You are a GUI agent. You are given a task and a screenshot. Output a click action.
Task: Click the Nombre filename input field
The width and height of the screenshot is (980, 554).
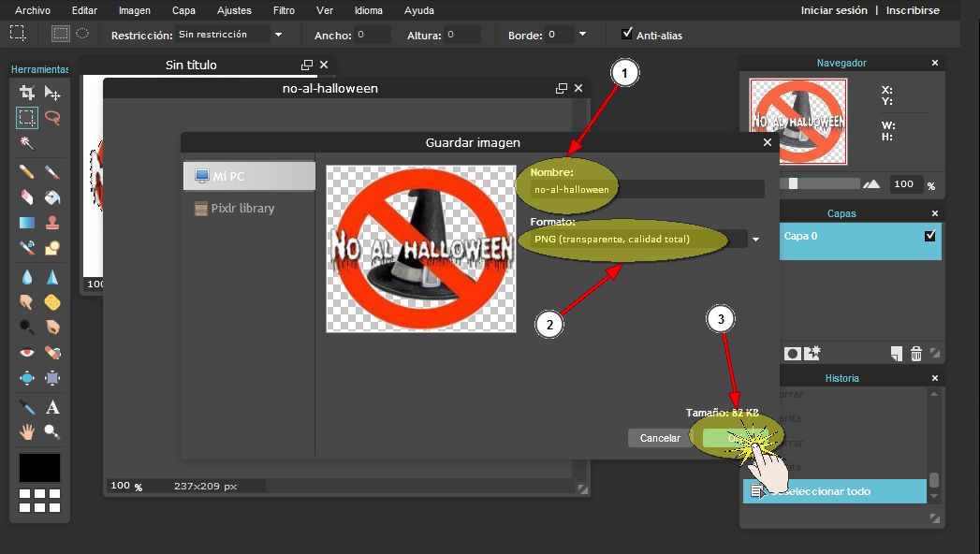[648, 189]
